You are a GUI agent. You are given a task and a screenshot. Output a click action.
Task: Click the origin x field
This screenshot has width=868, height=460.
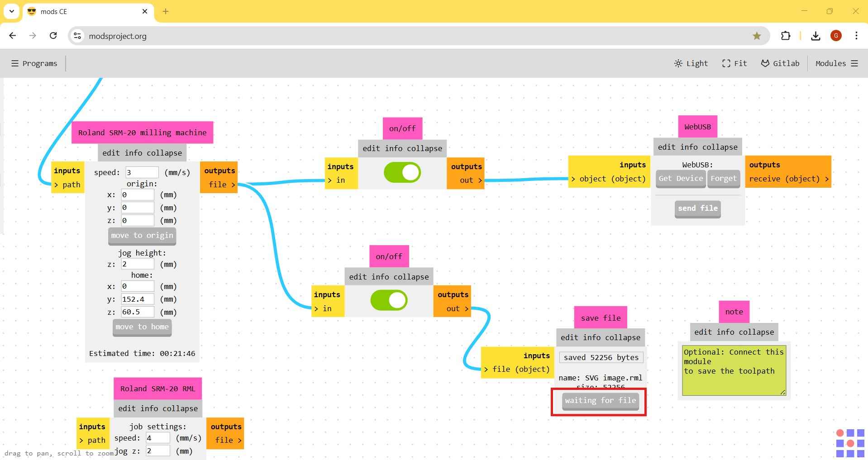[x=138, y=195]
